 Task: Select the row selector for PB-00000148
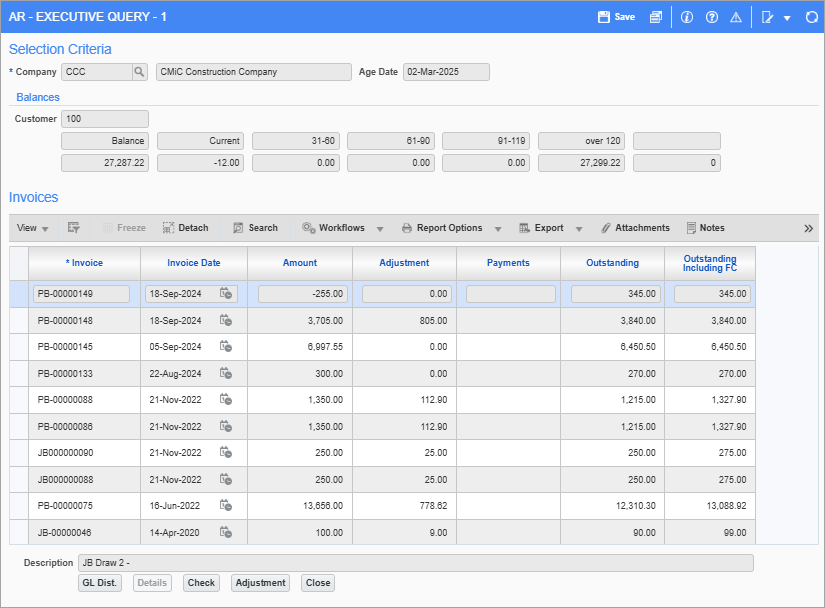[x=19, y=320]
